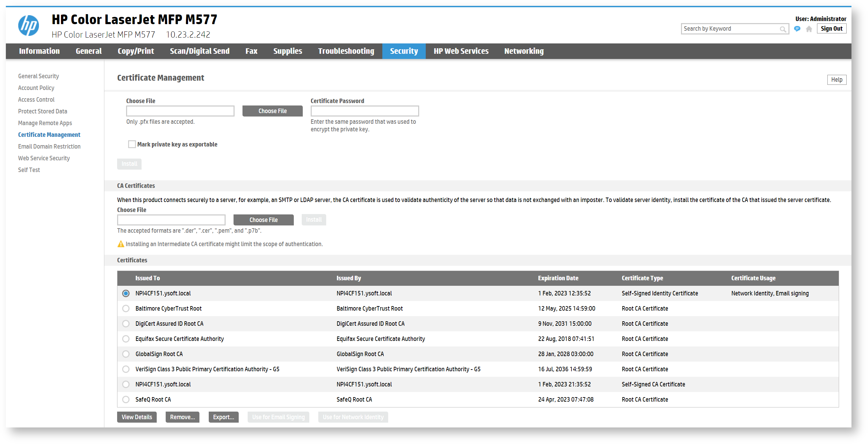Click the Remove... button
Screen dimensions: 868x444
pyautogui.click(x=182, y=417)
